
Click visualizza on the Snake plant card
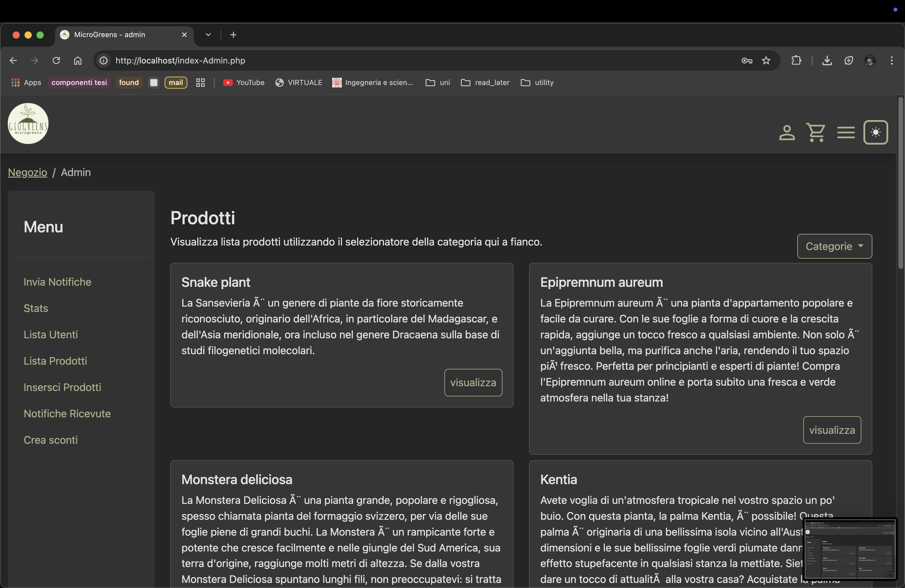473,382
